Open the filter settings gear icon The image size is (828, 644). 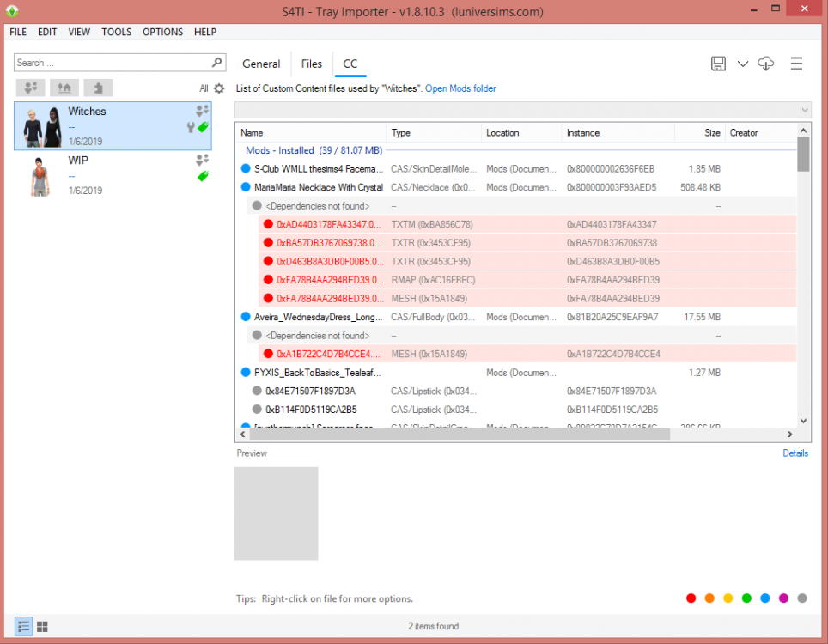pos(219,88)
